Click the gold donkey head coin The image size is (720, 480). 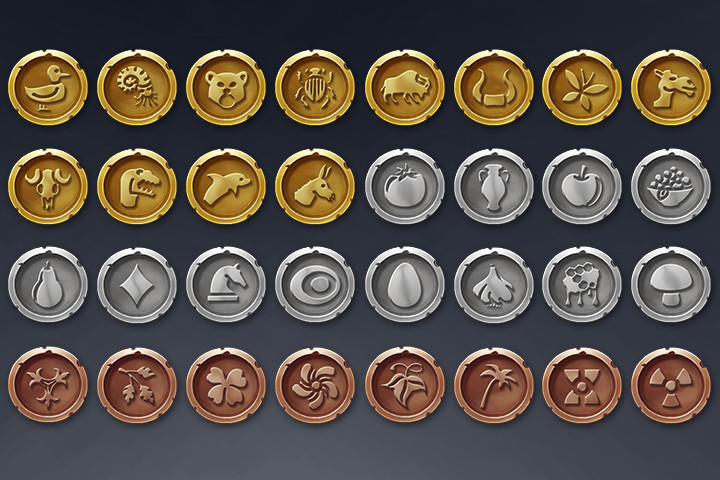315,186
